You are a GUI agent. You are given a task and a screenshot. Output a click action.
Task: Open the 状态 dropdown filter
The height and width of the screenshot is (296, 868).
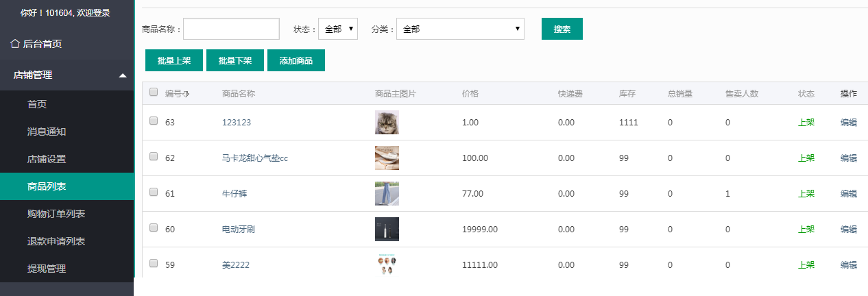click(x=338, y=29)
